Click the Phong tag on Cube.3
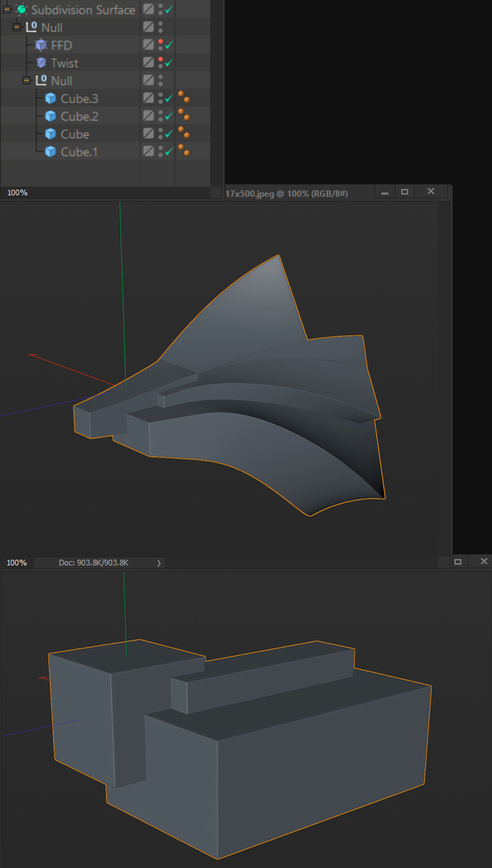 (184, 97)
